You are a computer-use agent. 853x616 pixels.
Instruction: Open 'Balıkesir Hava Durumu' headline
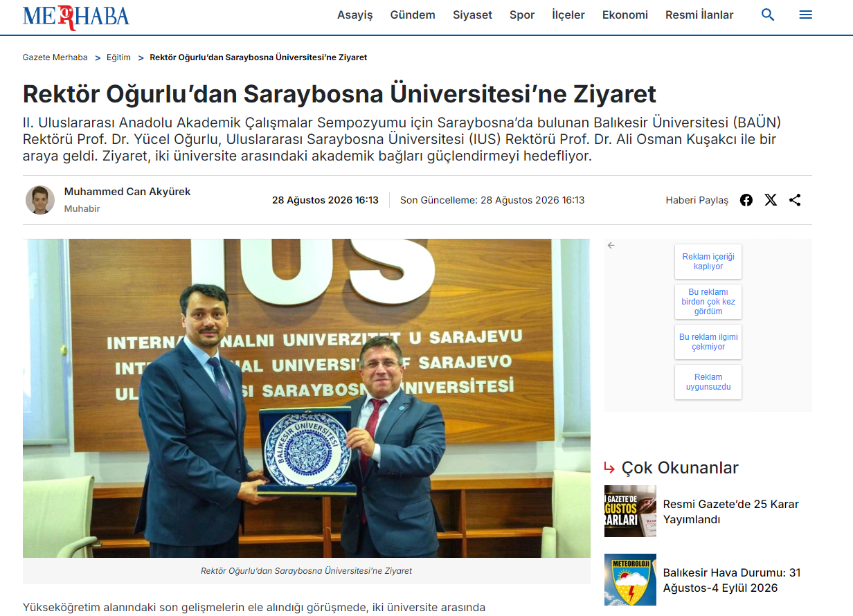point(732,580)
